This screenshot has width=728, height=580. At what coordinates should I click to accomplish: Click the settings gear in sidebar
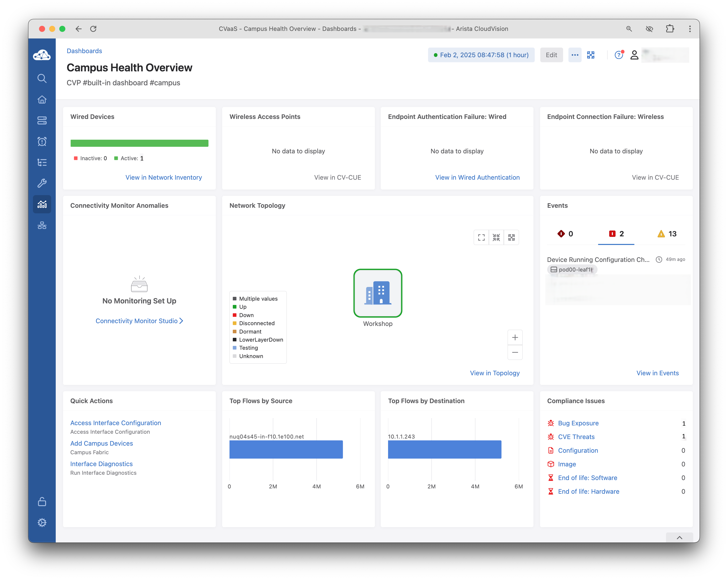click(42, 522)
